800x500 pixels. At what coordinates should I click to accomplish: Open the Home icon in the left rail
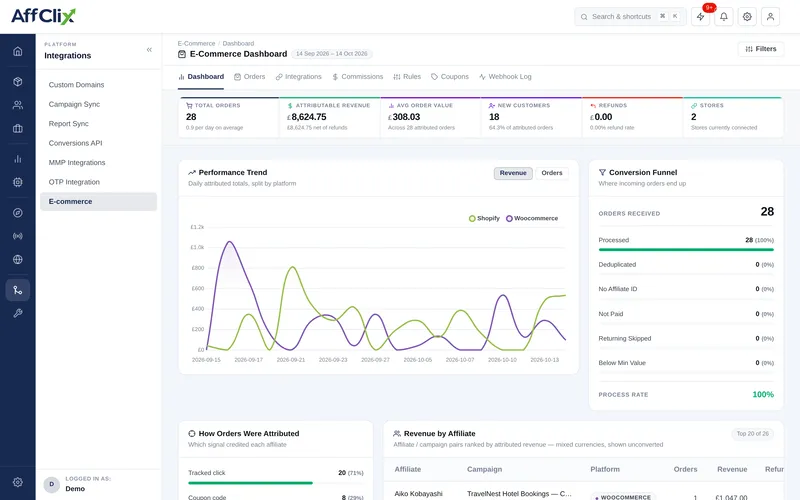coord(18,51)
